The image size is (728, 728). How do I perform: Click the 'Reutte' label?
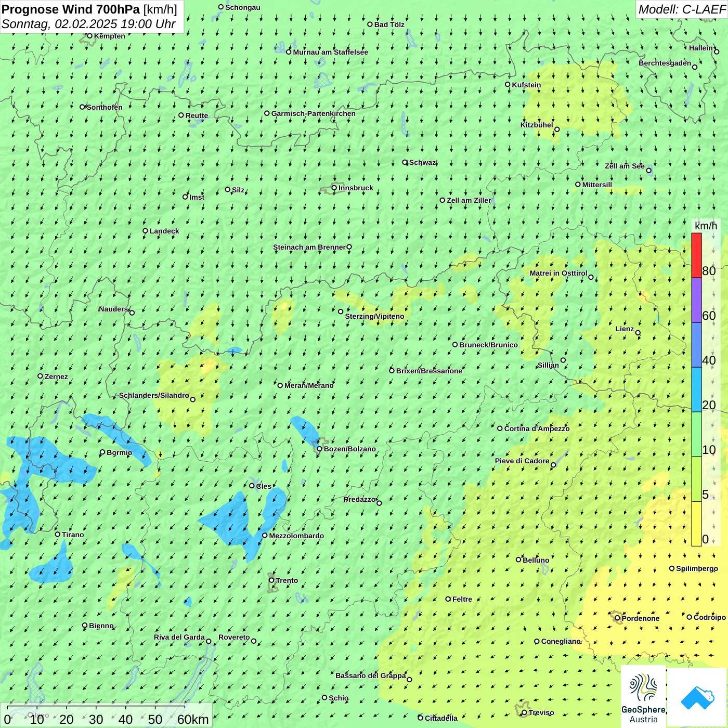[197, 115]
